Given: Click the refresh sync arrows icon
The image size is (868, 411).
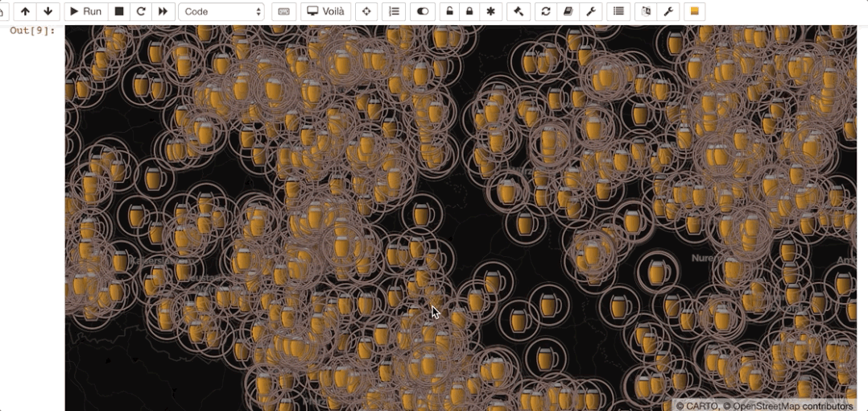Looking at the screenshot, I should coord(546,11).
